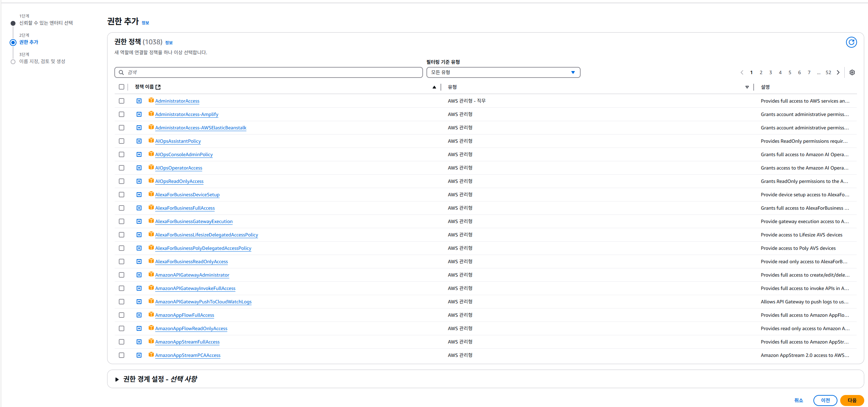Viewport: 868px width, 407px height.
Task: Click sort triangle on 유형 column
Action: click(x=747, y=87)
